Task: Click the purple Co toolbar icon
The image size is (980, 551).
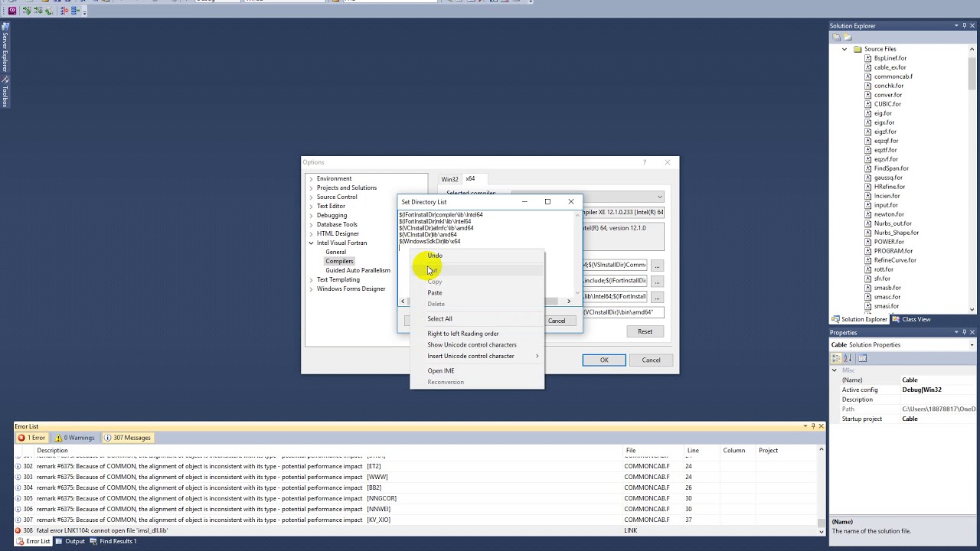Action: [x=12, y=11]
